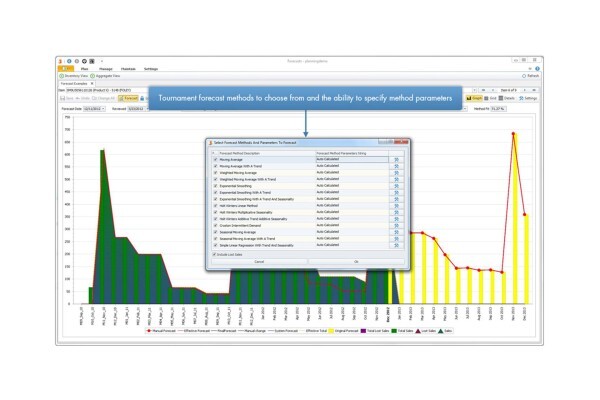600x400 pixels.
Task: Click the Method Fit percentage field
Action: [x=498, y=109]
